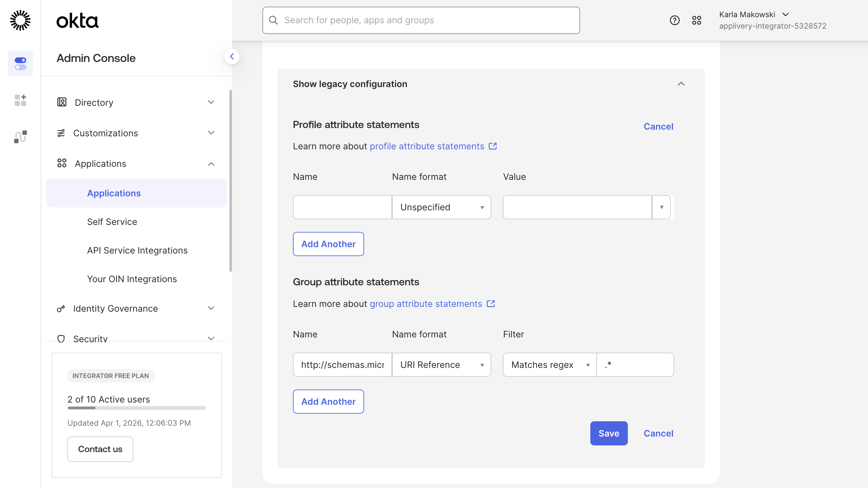The width and height of the screenshot is (868, 488).
Task: Collapse the Show legacy configuration section
Action: tap(681, 84)
